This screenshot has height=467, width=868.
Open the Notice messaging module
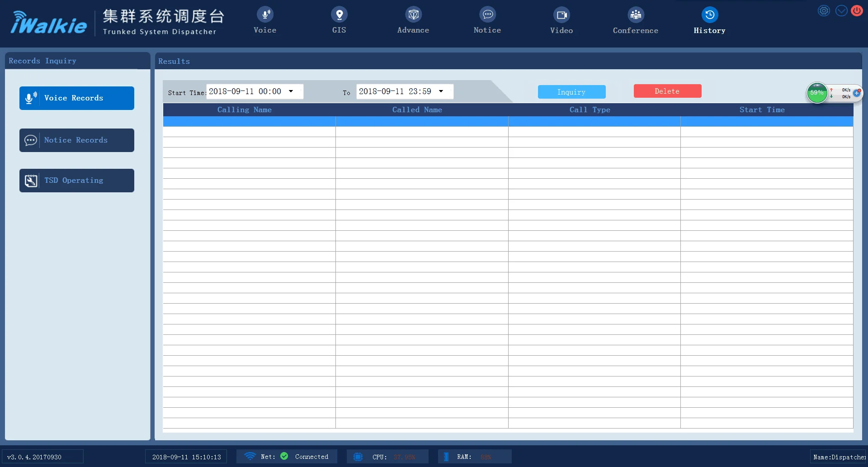(x=487, y=15)
